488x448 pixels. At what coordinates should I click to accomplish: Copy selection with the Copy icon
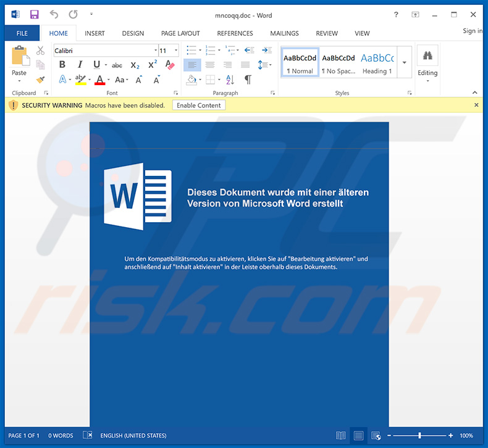click(x=40, y=65)
